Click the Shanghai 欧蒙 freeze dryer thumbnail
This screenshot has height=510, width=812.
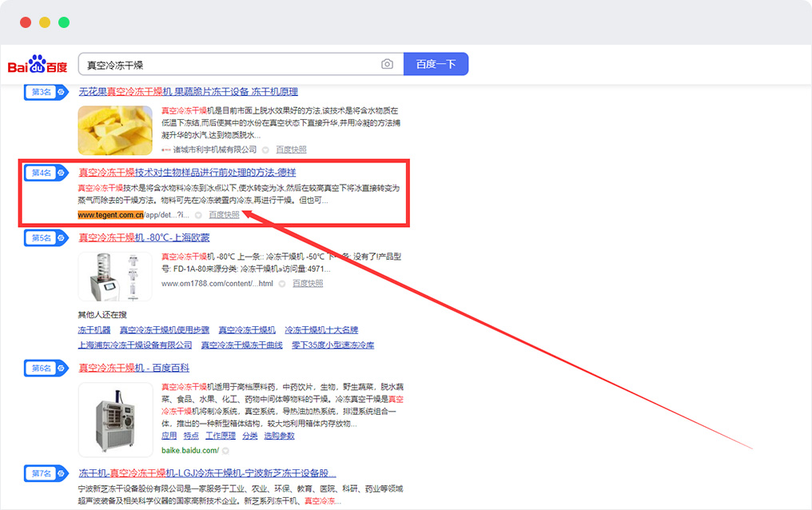[115, 277]
